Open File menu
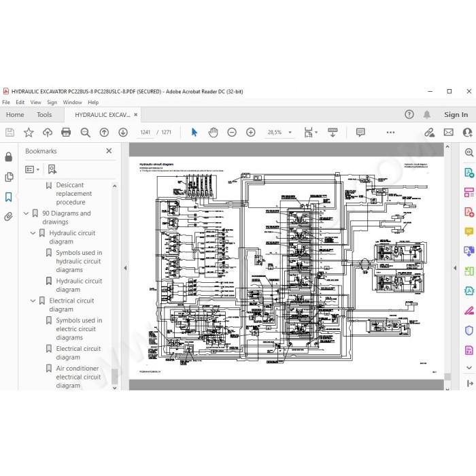Viewport: 476px width, 476px height. tap(6, 102)
